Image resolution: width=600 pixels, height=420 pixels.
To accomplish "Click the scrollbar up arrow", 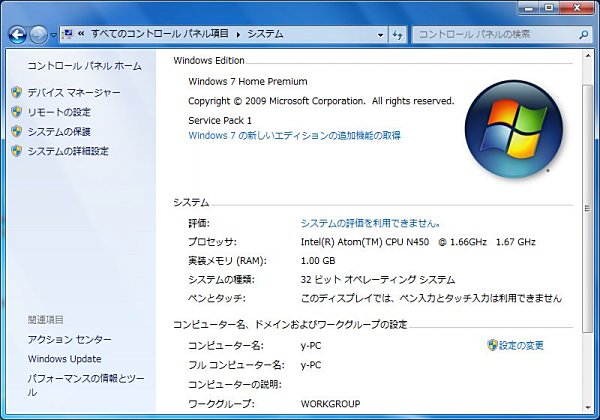I will tap(587, 56).
